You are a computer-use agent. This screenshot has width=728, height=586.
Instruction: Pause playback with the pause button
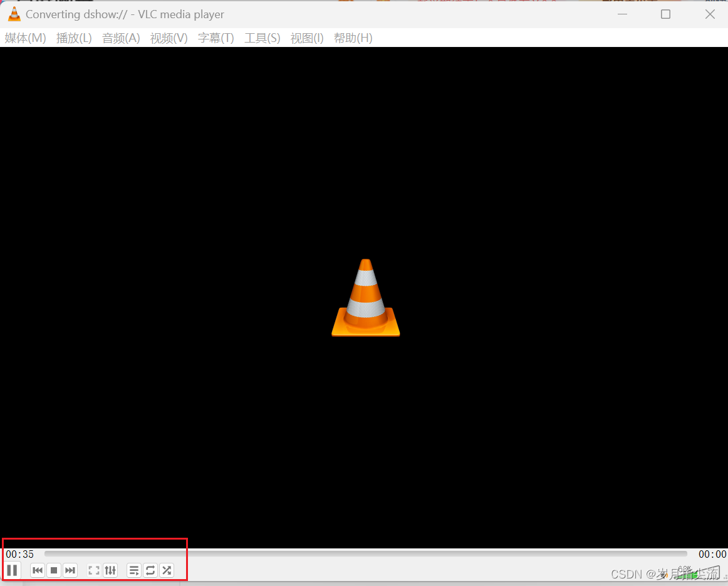12,570
